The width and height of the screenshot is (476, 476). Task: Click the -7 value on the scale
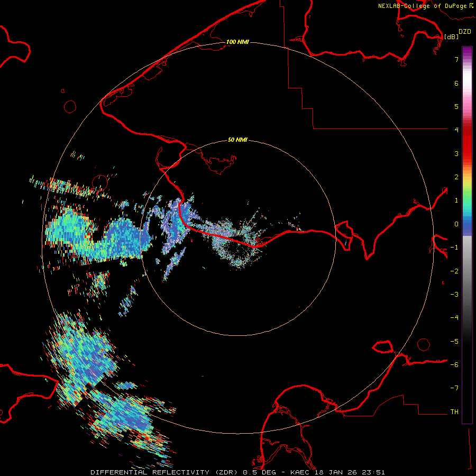pos(454,388)
